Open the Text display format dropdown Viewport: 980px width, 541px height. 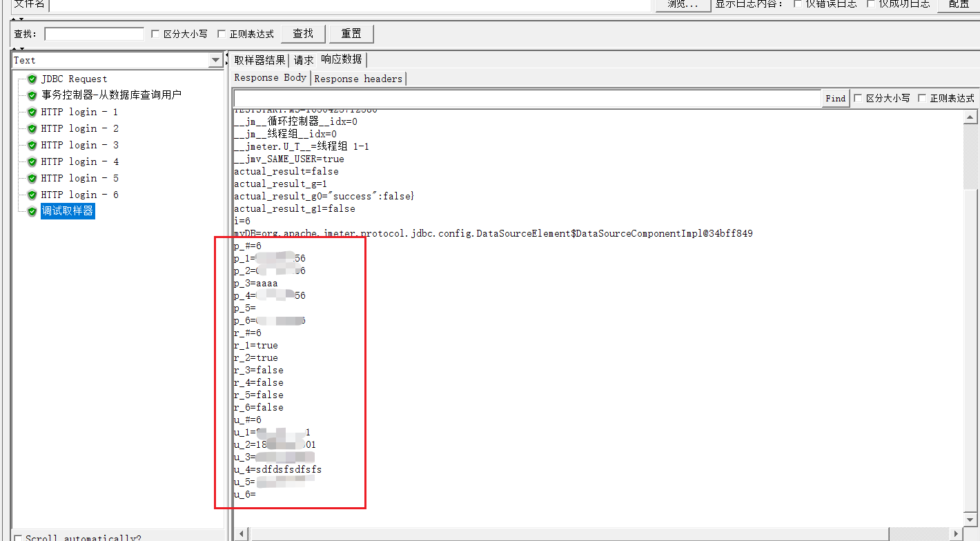click(215, 60)
